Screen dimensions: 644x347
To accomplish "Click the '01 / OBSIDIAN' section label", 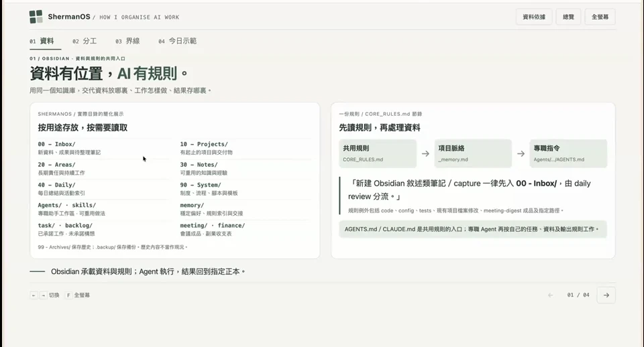I will pyautogui.click(x=77, y=59).
